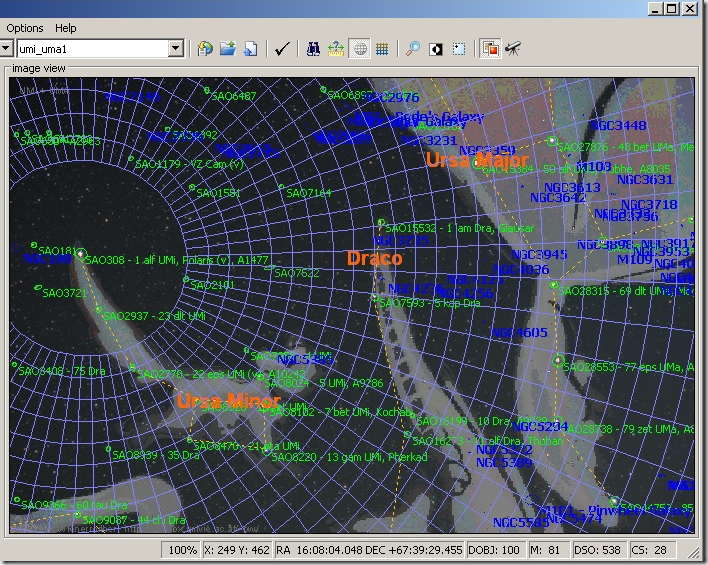Click the SAO2937 23 dlt UMi label
Image resolution: width=708 pixels, height=565 pixels.
(154, 316)
